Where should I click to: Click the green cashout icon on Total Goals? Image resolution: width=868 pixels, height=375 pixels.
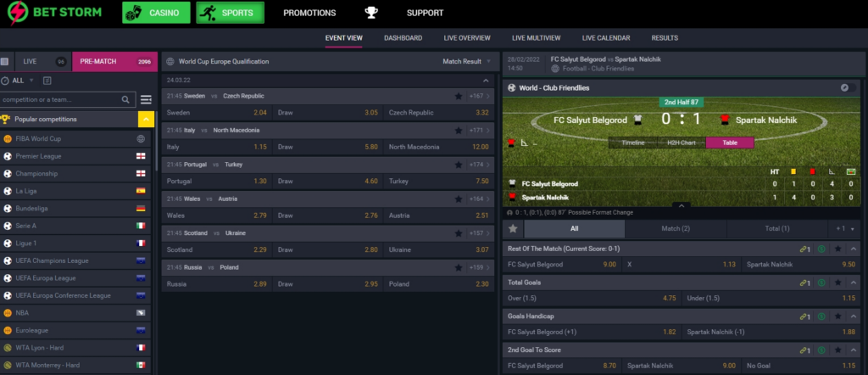pos(821,283)
